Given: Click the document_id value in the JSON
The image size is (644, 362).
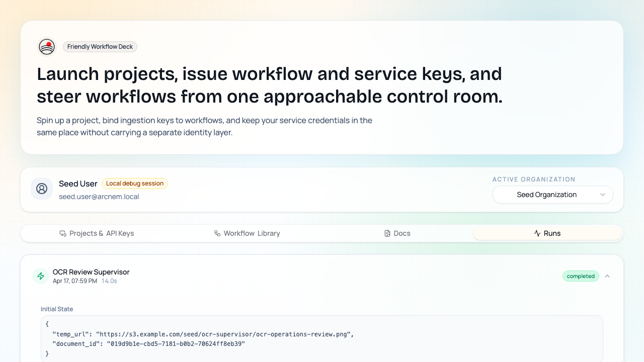Looking at the screenshot, I should 176,344.
